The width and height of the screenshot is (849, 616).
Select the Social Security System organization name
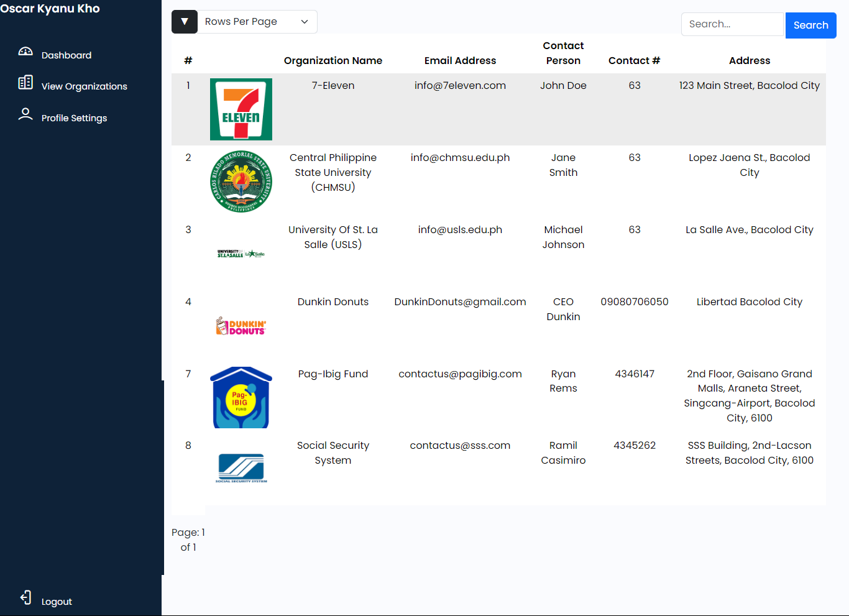[333, 453]
